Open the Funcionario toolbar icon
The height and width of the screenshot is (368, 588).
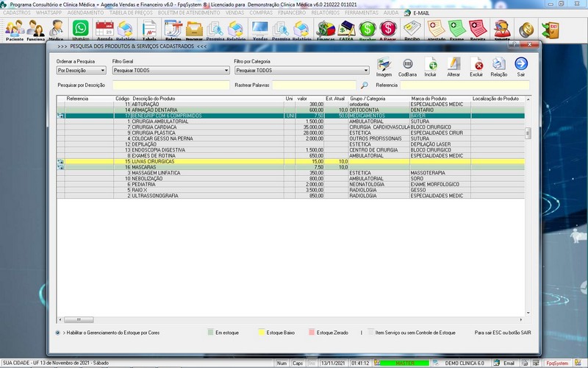point(35,29)
